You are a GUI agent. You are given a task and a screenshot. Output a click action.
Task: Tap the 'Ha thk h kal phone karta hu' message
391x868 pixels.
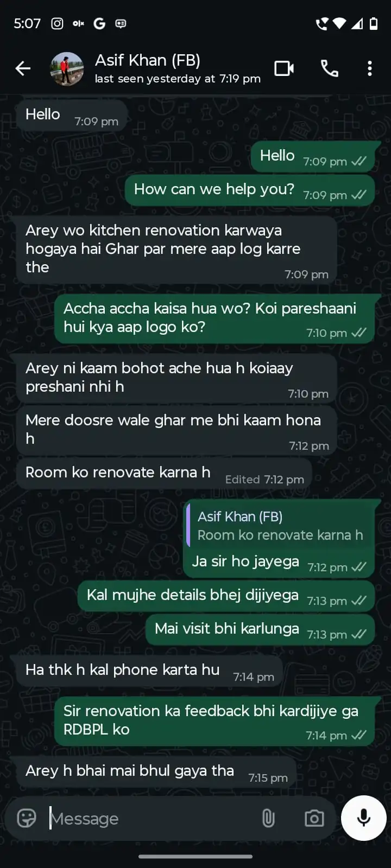149,671
